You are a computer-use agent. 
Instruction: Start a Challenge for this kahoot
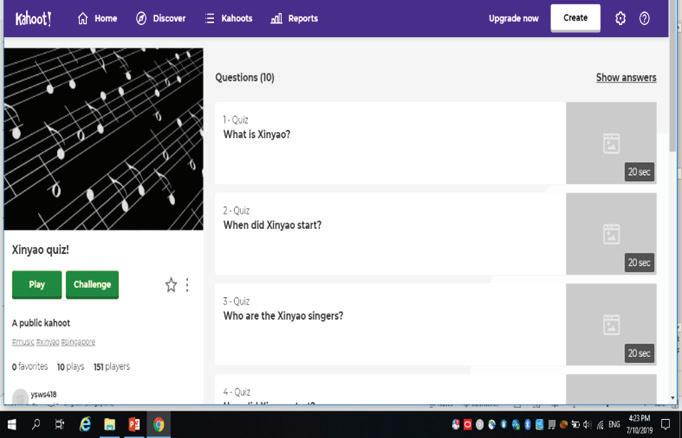(92, 284)
